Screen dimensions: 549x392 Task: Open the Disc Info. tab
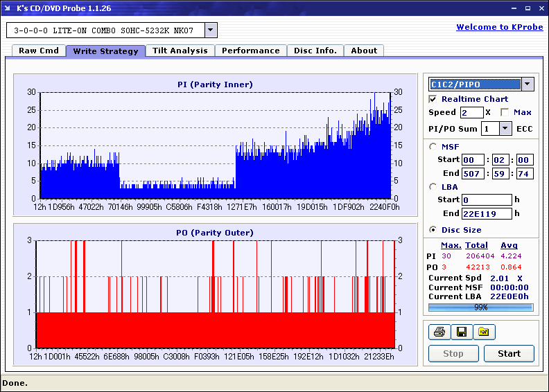(315, 51)
